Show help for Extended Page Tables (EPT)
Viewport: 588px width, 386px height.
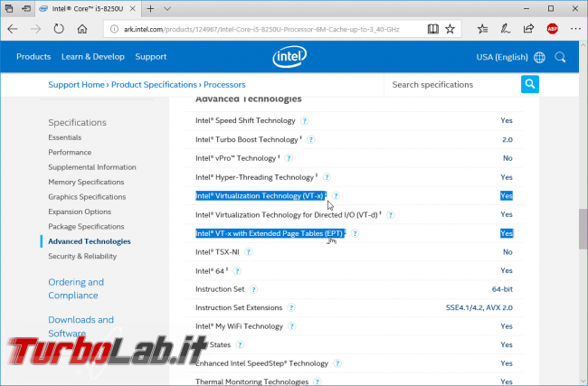[355, 233]
